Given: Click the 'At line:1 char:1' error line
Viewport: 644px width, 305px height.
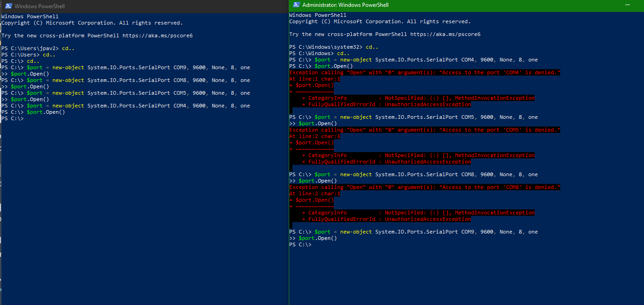Looking at the screenshot, I should (315, 79).
